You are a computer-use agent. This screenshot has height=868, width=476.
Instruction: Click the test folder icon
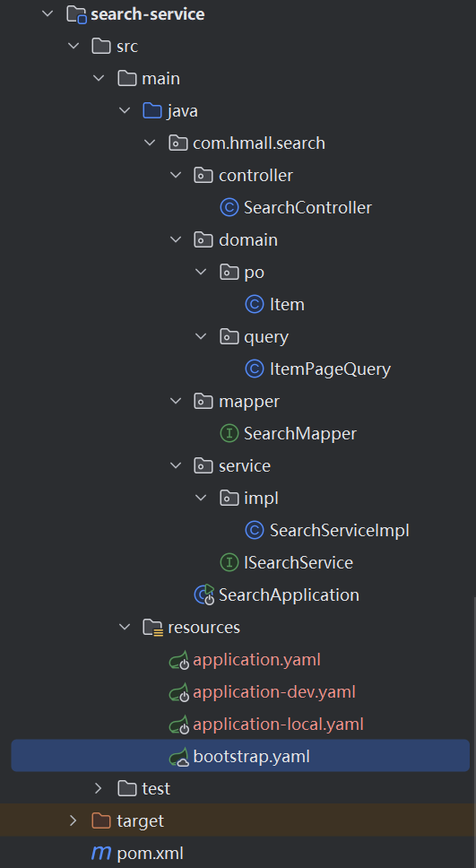(126, 787)
